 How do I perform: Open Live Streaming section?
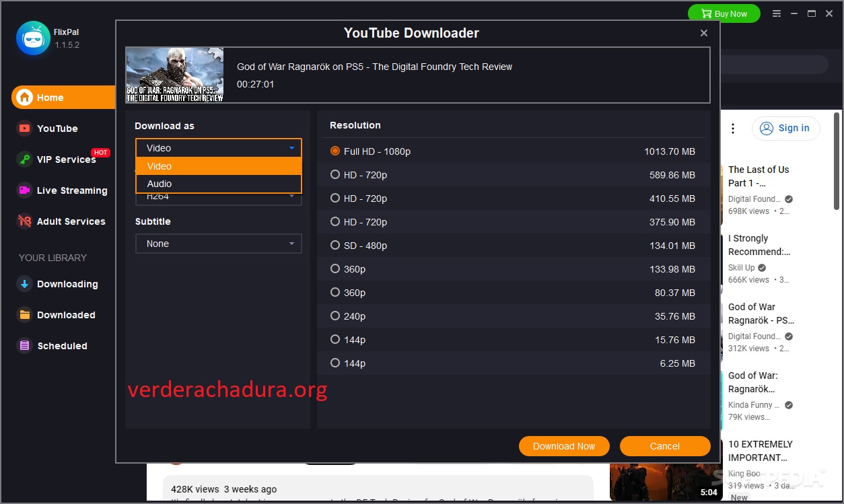click(x=72, y=190)
